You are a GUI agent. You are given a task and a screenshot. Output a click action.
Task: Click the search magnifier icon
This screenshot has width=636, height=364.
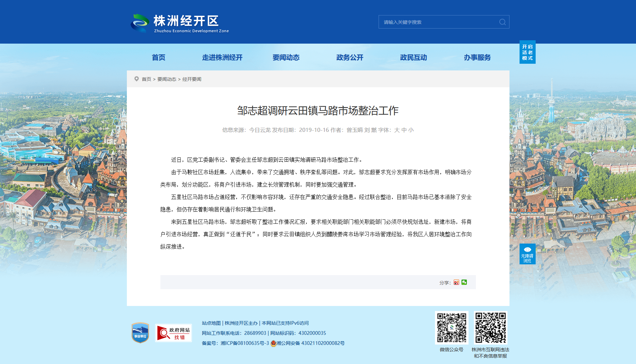502,22
